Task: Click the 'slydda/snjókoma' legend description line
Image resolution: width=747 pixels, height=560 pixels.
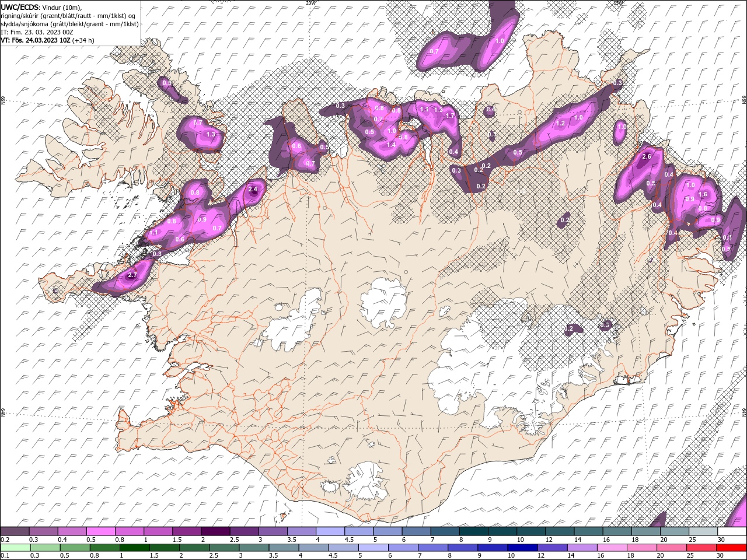Action: tap(70, 23)
